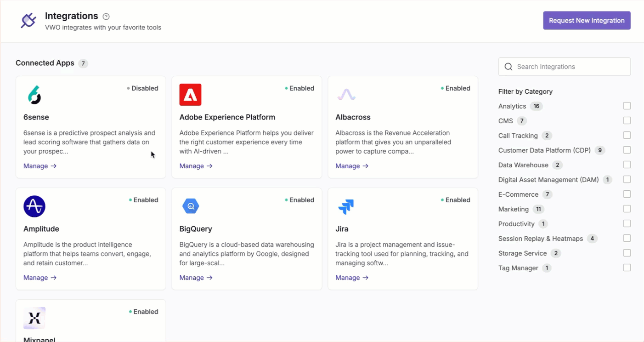Click the Filter by Category heading

525,91
